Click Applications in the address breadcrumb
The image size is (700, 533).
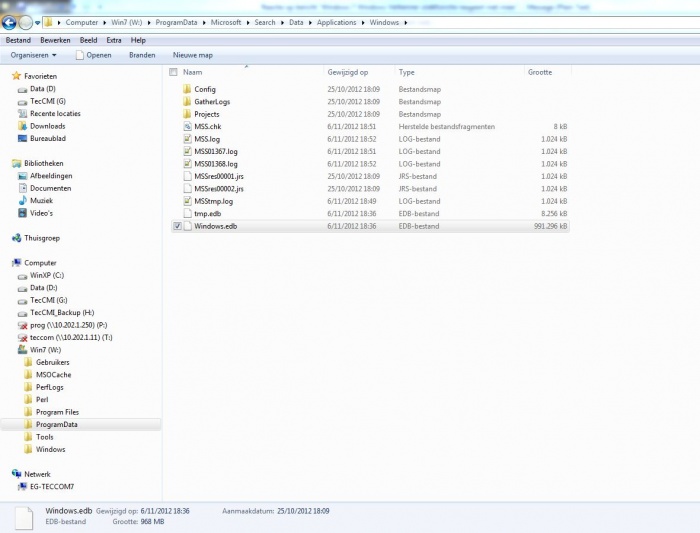point(337,22)
